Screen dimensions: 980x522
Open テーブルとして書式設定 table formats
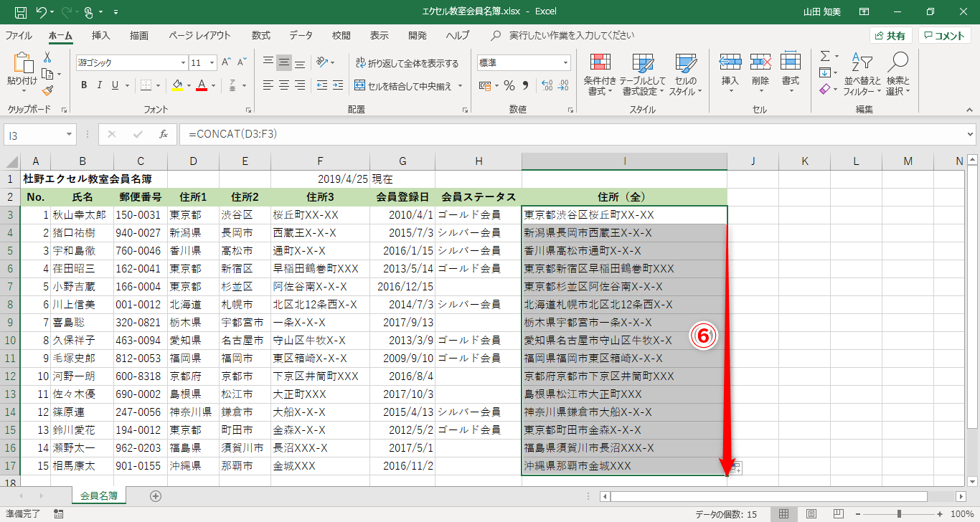642,75
